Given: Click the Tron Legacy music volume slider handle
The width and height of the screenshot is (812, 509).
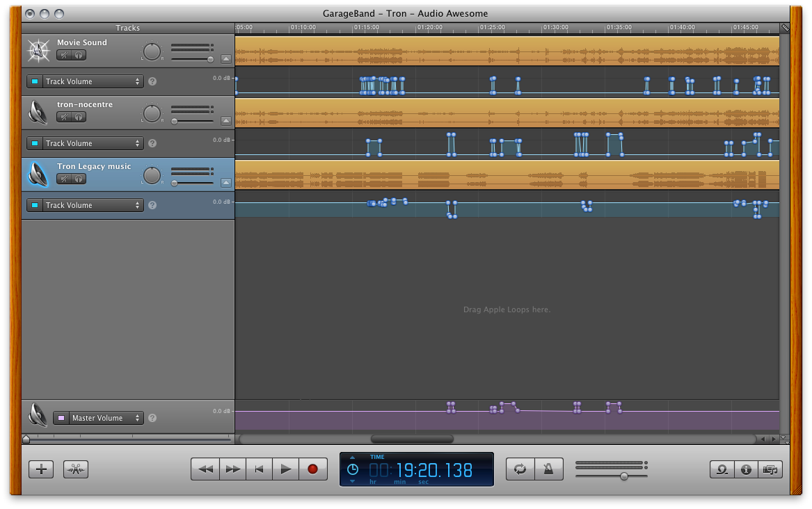Looking at the screenshot, I should pos(175,183).
